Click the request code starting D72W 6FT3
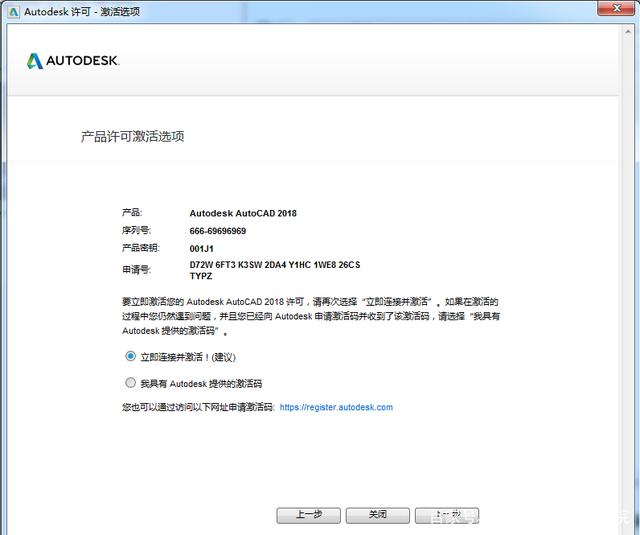This screenshot has width=640, height=535. 275,265
